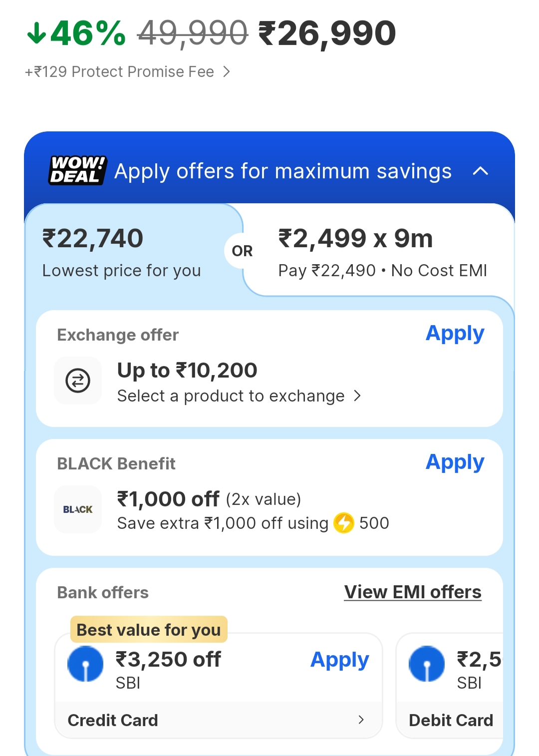Apply the Exchange offer

pos(455,334)
